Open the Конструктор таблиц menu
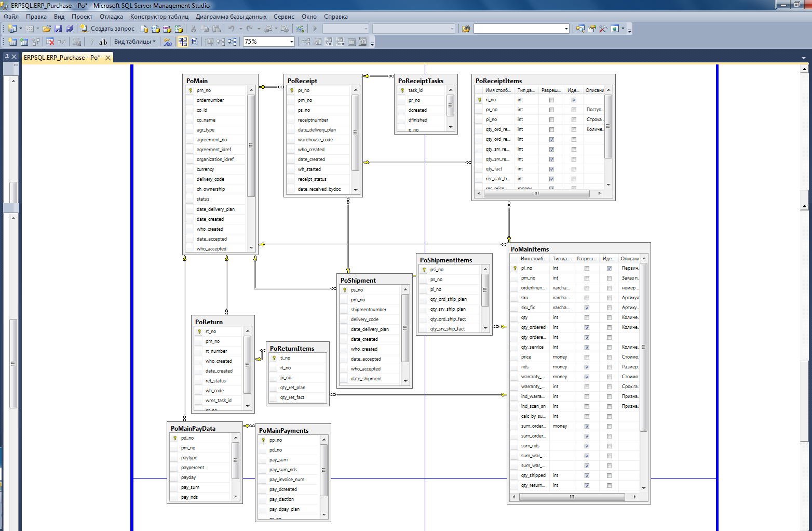Screen dimensions: 812x531 point(159,17)
